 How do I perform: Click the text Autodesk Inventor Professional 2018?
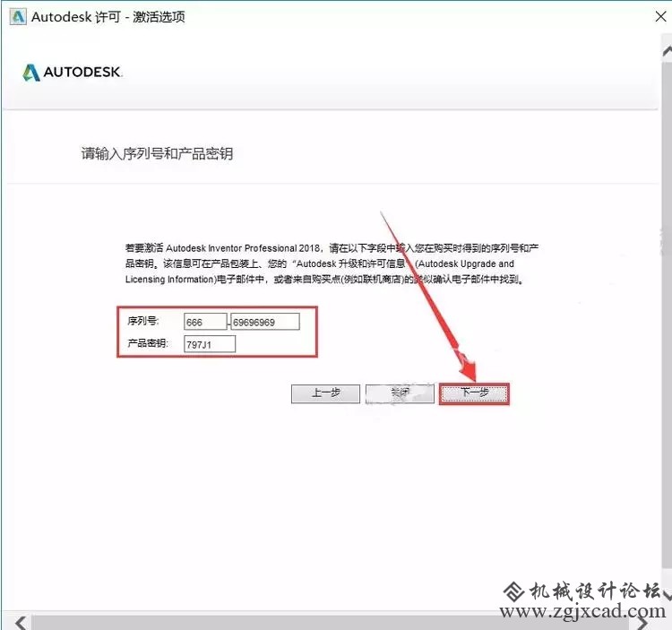point(243,248)
